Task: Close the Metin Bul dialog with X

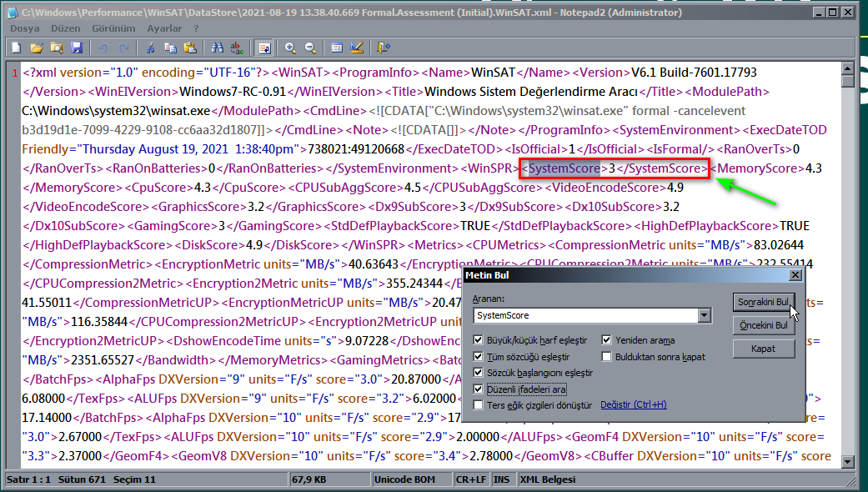Action: (795, 275)
